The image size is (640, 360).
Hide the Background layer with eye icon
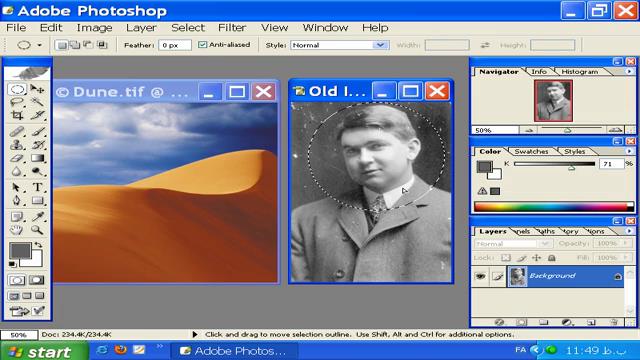(x=480, y=276)
